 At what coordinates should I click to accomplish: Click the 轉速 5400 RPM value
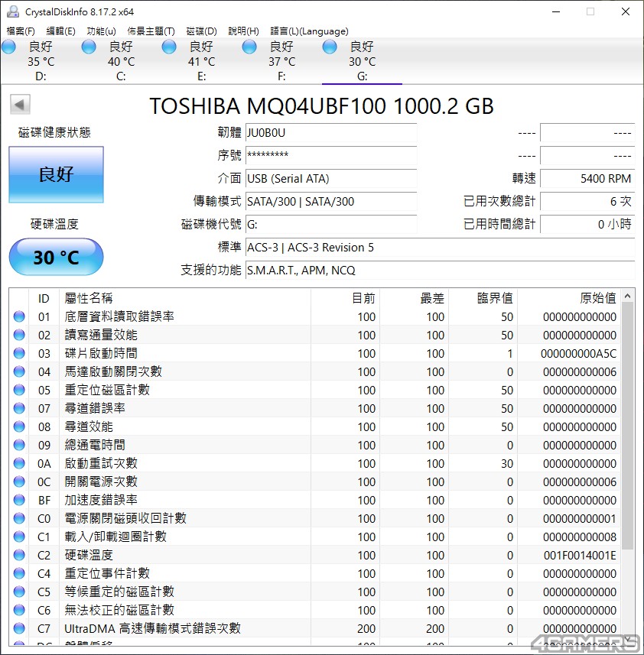(587, 179)
